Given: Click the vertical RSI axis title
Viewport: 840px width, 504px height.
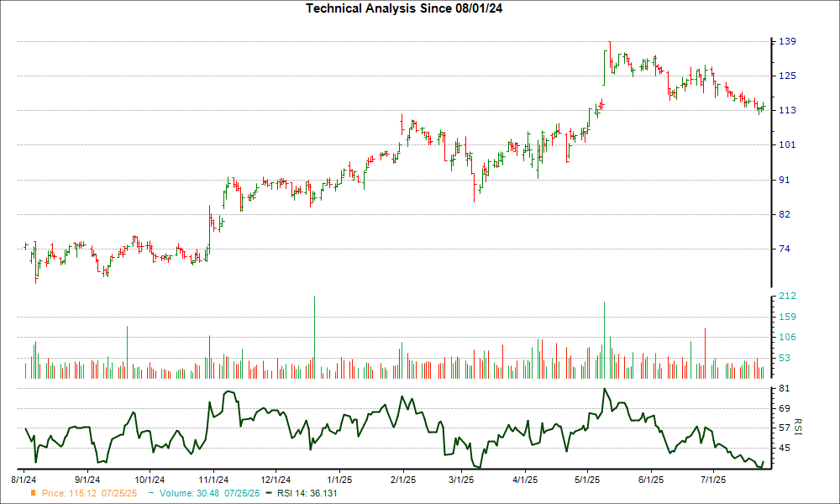Looking at the screenshot, I should [798, 428].
